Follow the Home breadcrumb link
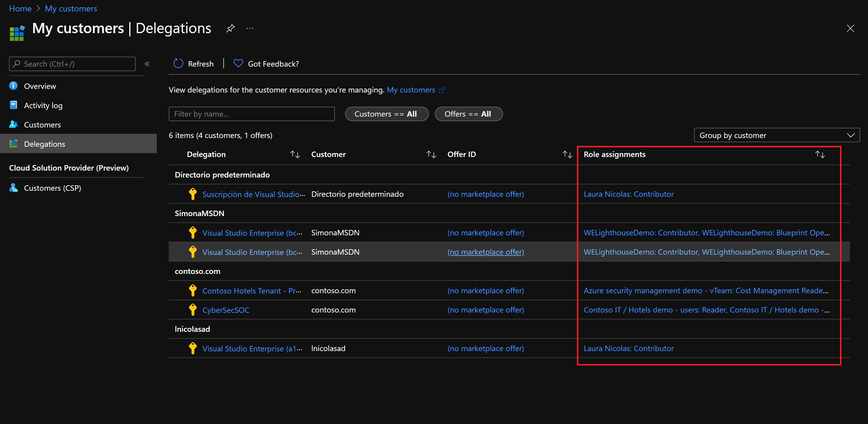The height and width of the screenshot is (424, 868). point(20,8)
